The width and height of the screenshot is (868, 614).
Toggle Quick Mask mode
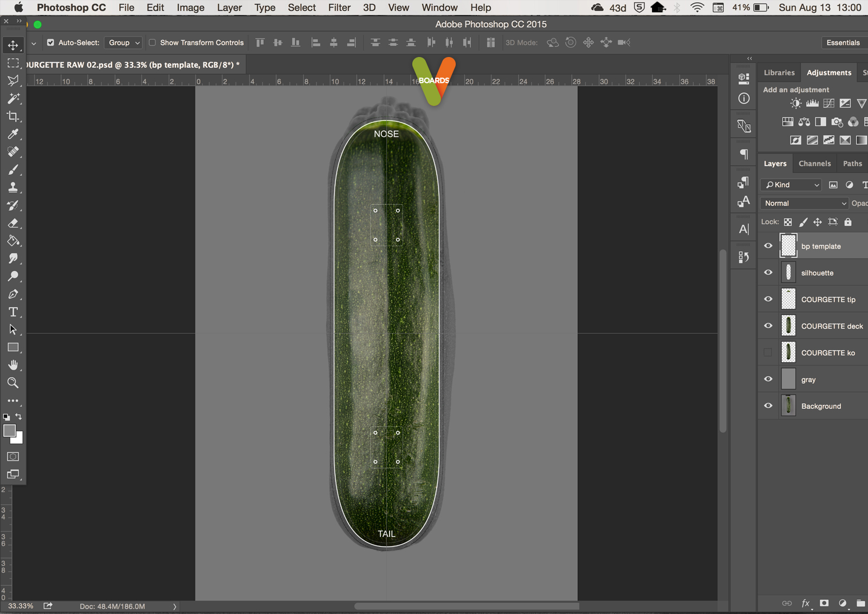click(x=13, y=457)
